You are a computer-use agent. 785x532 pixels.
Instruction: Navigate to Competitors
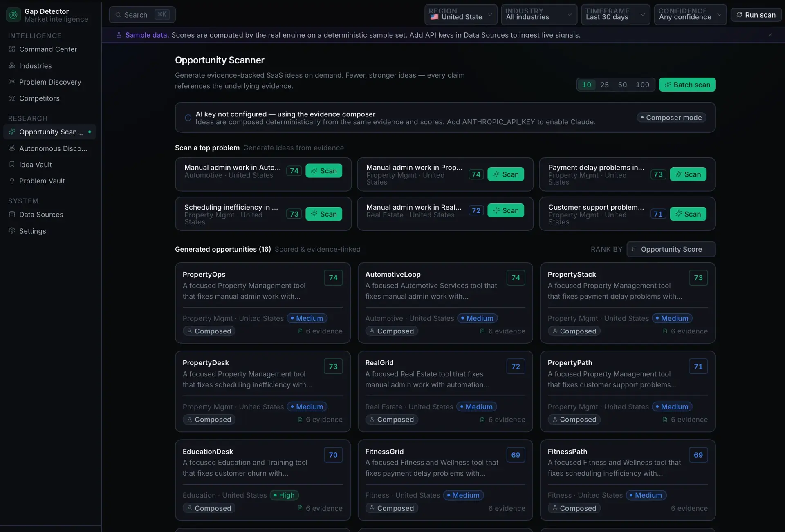[x=49, y=98]
